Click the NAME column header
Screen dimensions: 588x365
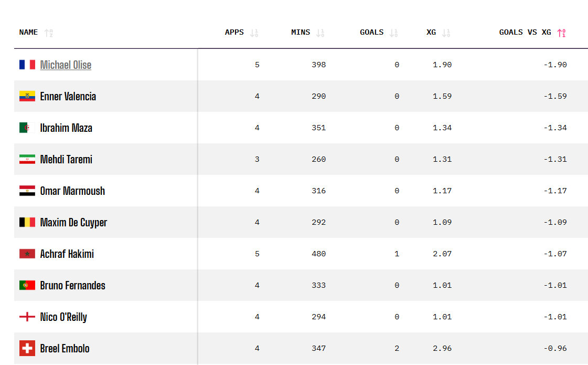pyautogui.click(x=28, y=32)
